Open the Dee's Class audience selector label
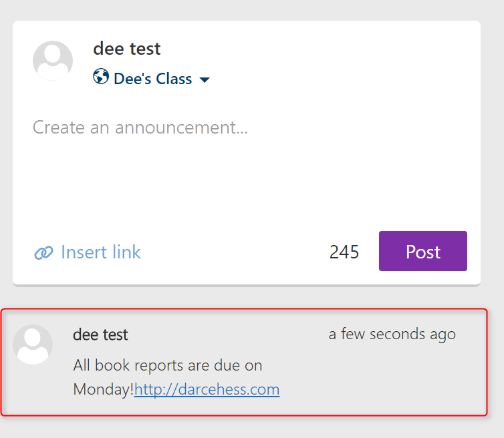 point(152,79)
